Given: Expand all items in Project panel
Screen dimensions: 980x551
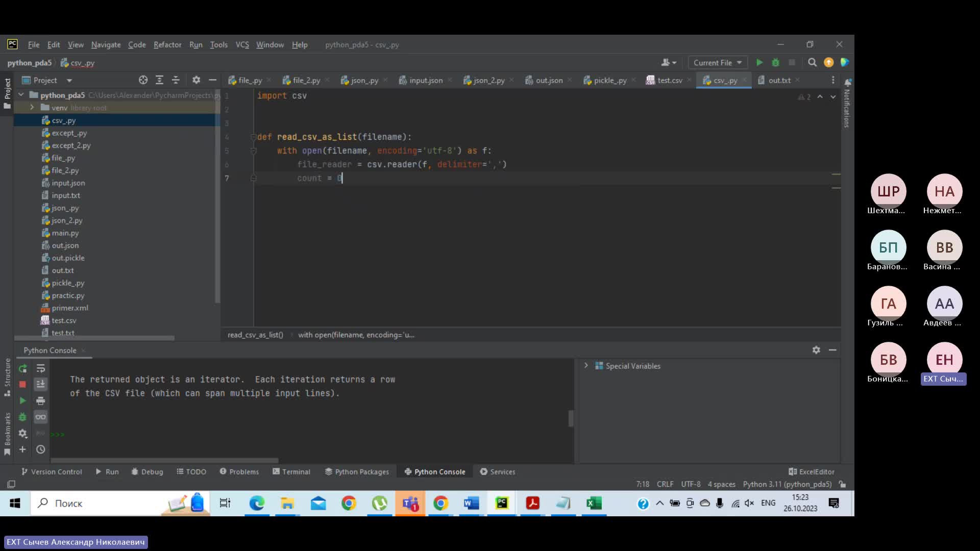Looking at the screenshot, I should tap(159, 80).
